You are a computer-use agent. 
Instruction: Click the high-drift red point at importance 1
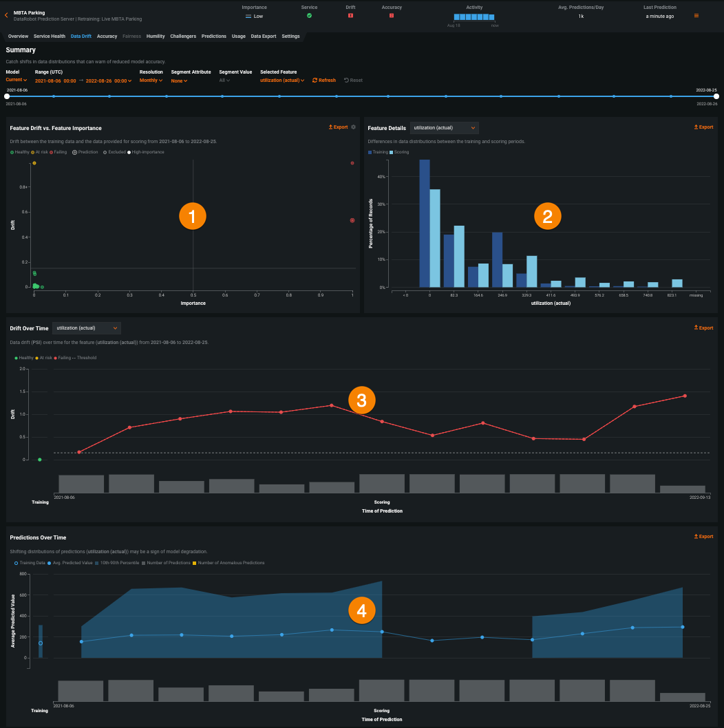[x=352, y=163]
